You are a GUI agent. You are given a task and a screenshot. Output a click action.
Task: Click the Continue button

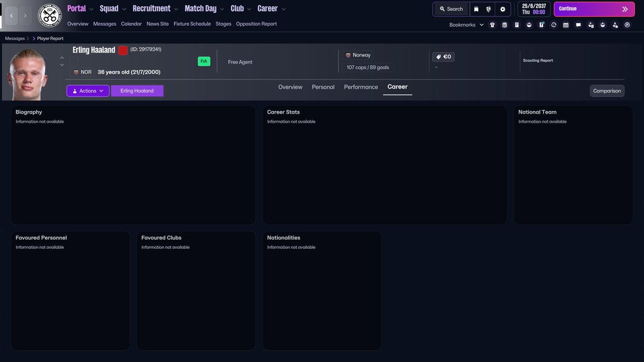click(594, 9)
